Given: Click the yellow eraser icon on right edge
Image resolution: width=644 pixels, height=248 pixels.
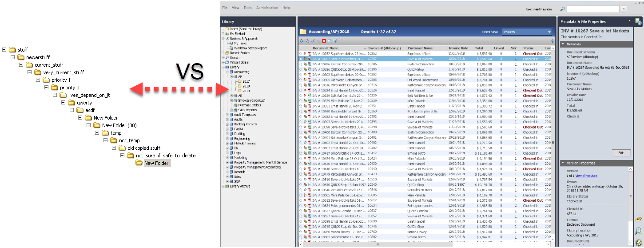Looking at the screenshot, I should [638, 220].
